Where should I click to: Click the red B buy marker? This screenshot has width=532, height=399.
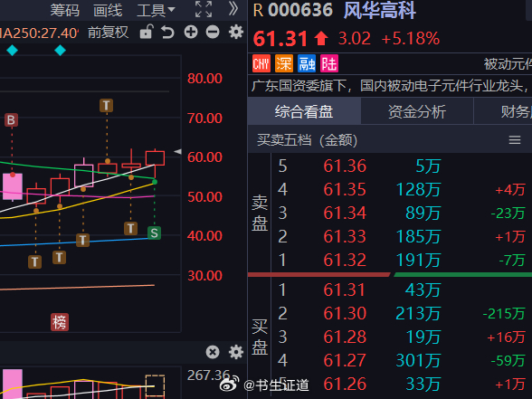[x=11, y=120]
